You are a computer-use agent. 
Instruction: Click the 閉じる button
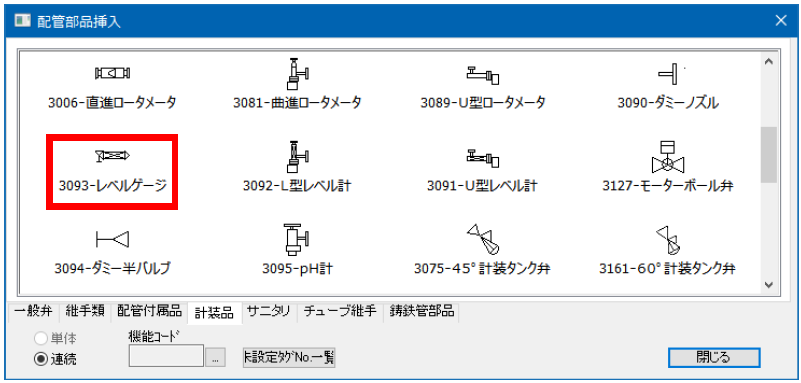pos(714,357)
